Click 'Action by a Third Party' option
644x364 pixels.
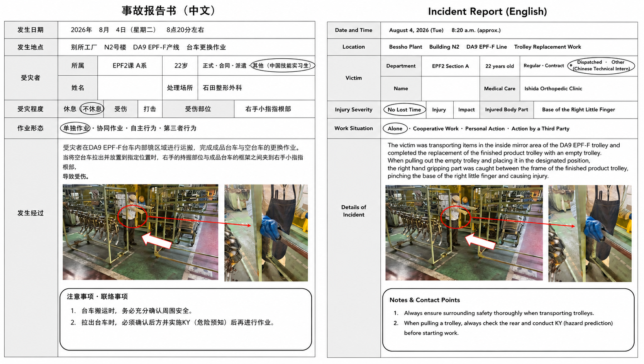point(540,129)
